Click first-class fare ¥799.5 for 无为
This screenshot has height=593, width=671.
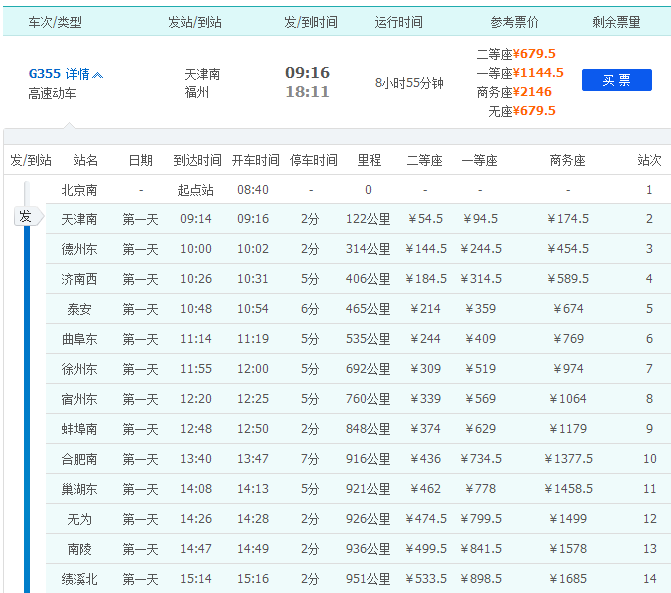[481, 519]
